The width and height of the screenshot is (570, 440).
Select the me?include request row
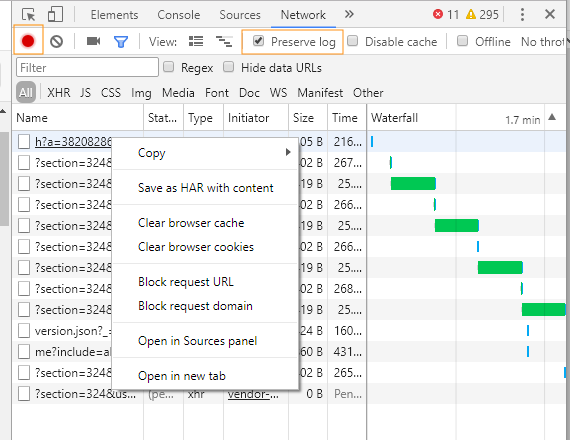point(73,352)
